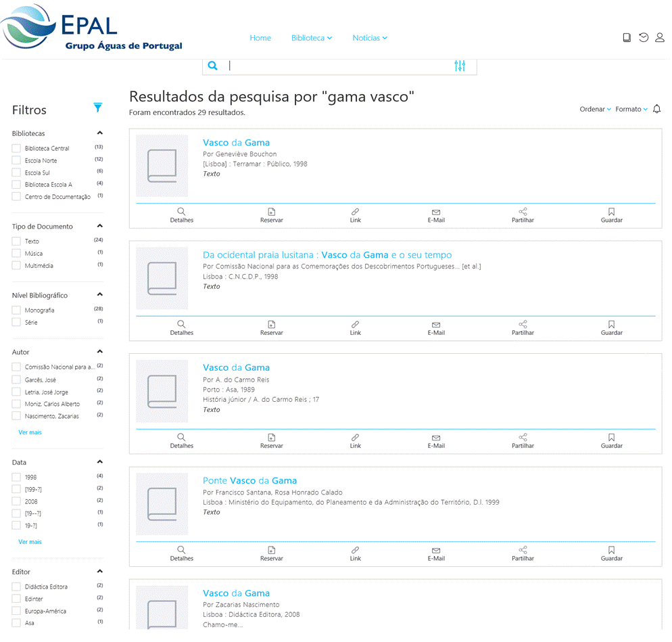Check the Biblioteca Central filter
The height and width of the screenshot is (642, 672).
[x=16, y=148]
